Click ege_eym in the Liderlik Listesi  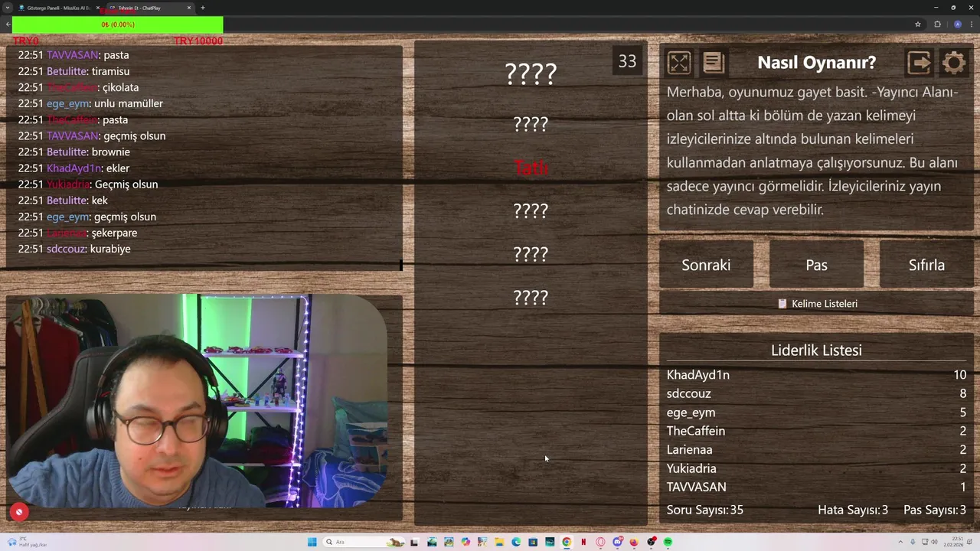691,412
